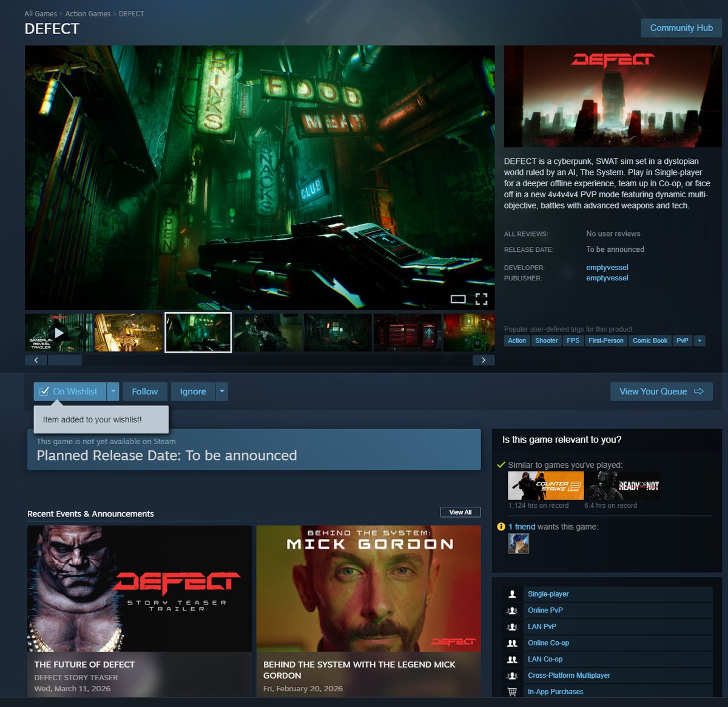Image resolution: width=728 pixels, height=707 pixels.
Task: Click the LAN PvP icon
Action: [512, 627]
